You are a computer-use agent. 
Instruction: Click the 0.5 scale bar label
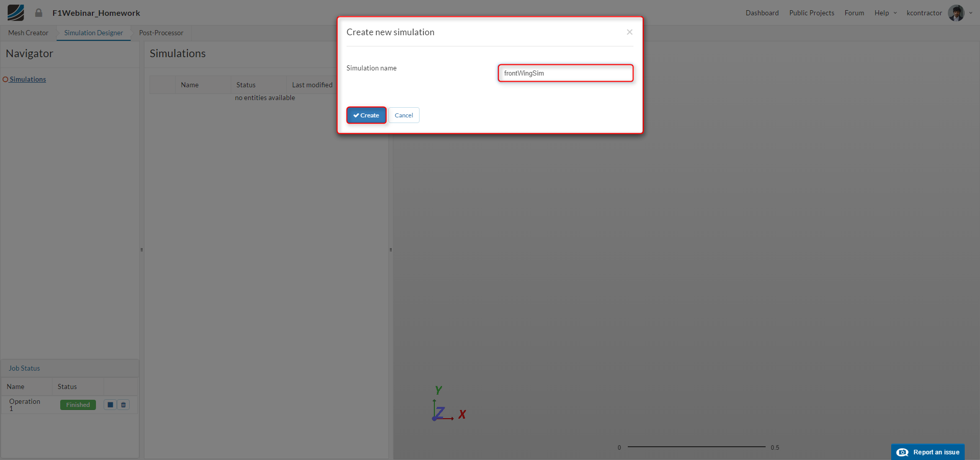[x=775, y=448]
